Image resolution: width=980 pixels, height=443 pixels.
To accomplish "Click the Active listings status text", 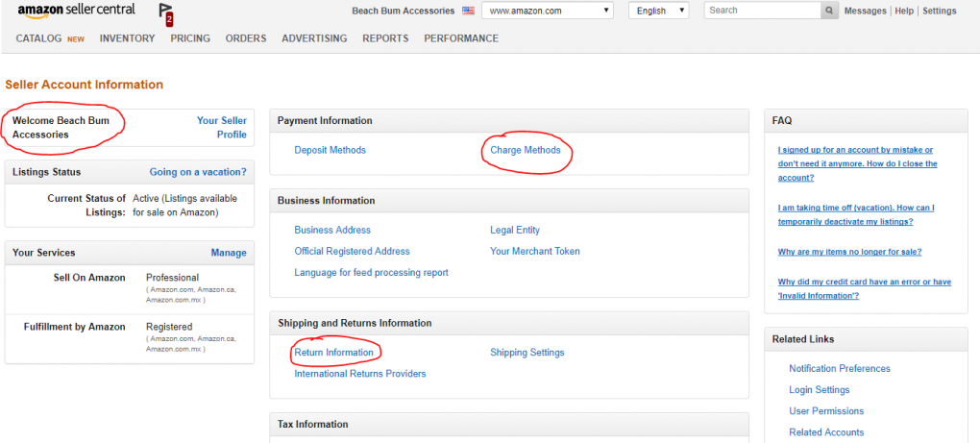I will point(185,206).
